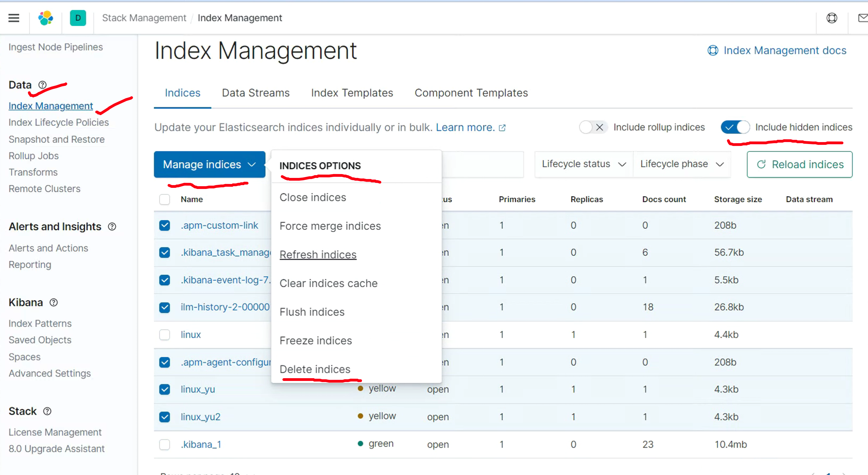Choose Delete indices from options menu
This screenshot has height=475, width=868.
(315, 369)
